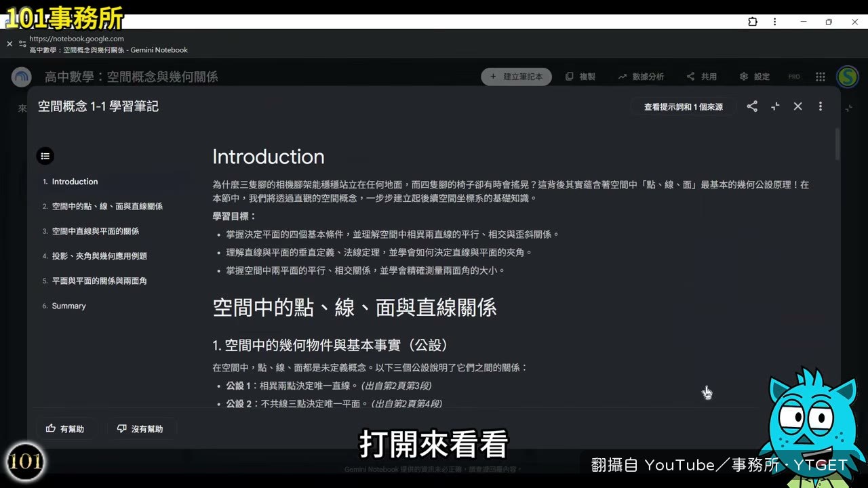Screen dimensions: 868x488
Task: Open 數據分析 analytics
Action: point(641,77)
